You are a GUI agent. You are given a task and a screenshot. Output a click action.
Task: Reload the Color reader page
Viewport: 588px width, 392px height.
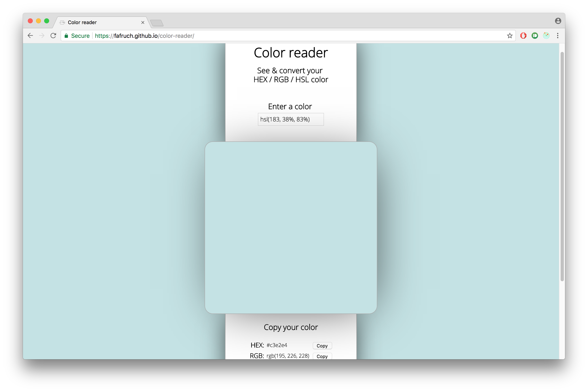[x=53, y=36]
